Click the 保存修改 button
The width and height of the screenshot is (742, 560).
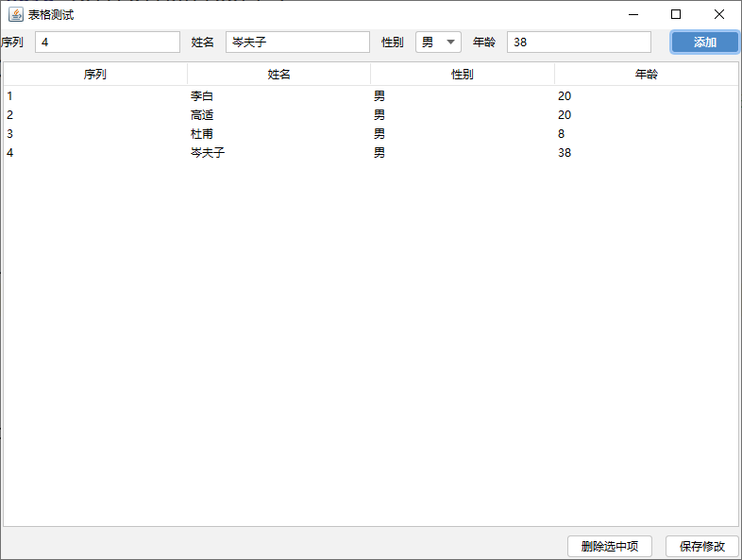[702, 546]
